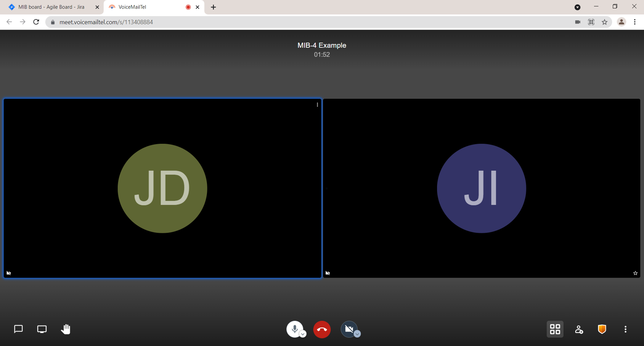The height and width of the screenshot is (346, 644).
Task: Click the star icon on JI tile
Action: coord(635,273)
